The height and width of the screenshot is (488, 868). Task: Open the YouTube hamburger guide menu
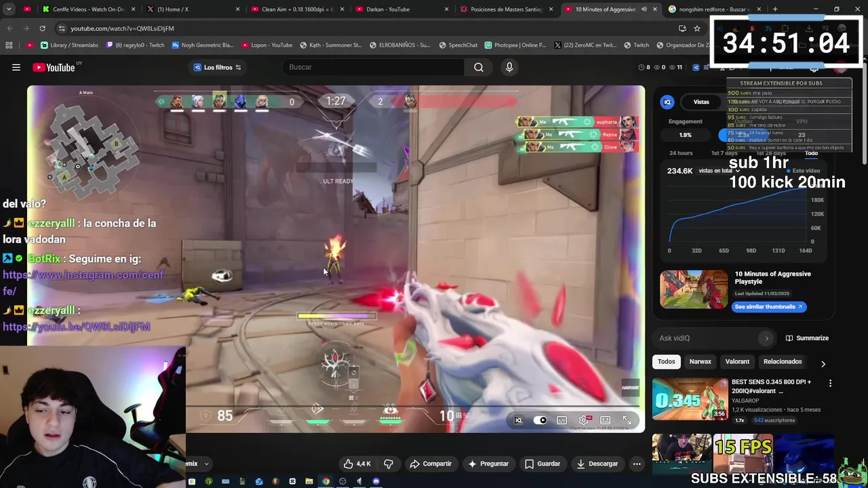[16, 67]
